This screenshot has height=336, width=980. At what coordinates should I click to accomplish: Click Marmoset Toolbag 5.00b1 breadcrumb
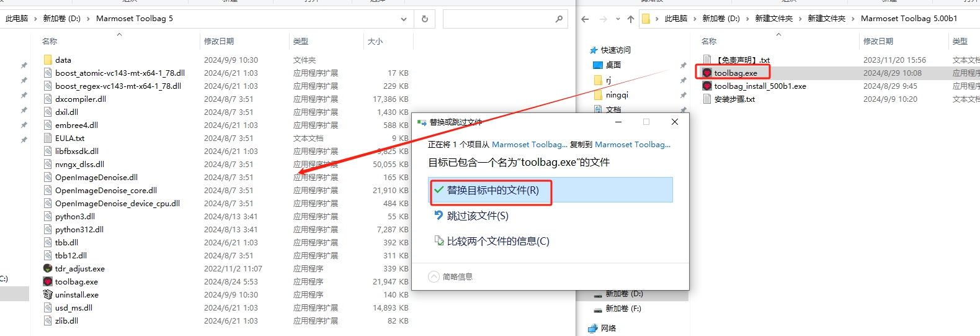[909, 19]
